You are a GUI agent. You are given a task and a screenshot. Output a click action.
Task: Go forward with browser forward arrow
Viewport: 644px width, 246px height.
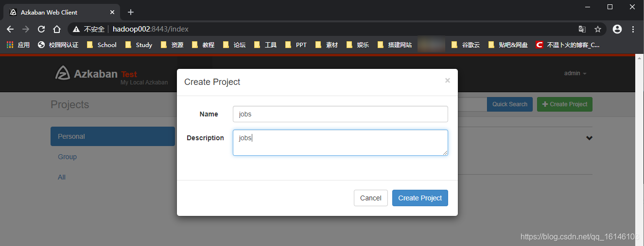click(x=26, y=29)
